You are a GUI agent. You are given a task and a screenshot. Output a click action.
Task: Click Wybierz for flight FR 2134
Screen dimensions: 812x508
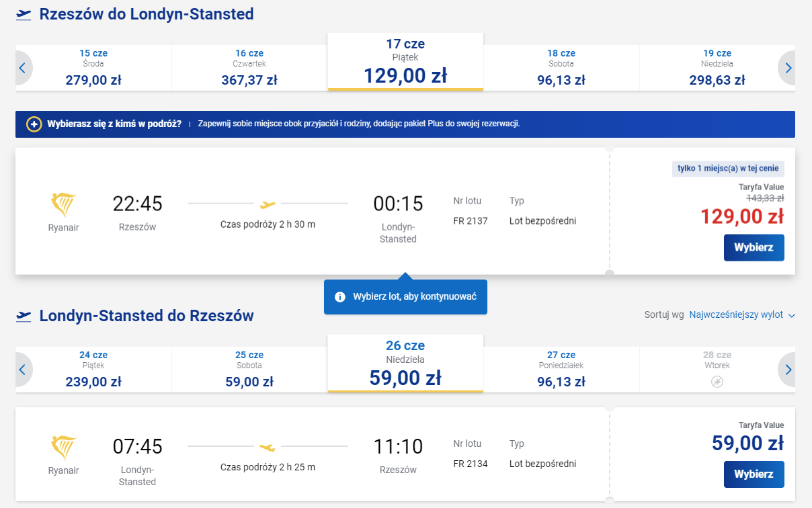pos(754,474)
